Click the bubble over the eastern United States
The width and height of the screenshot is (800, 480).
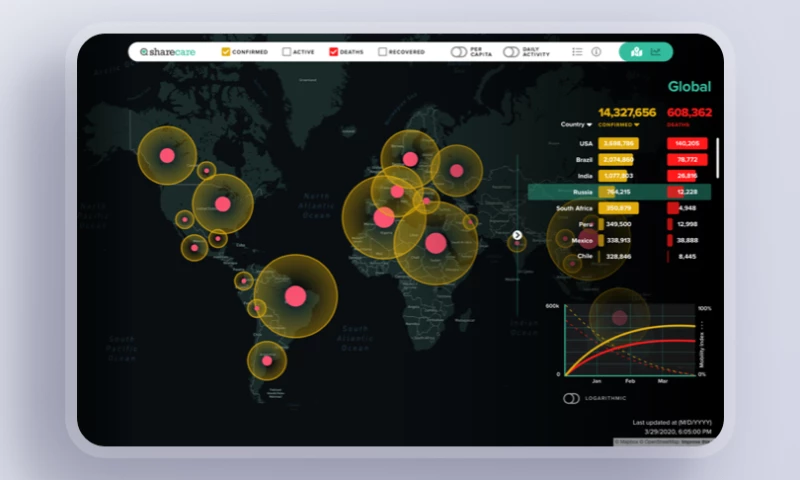[222, 204]
